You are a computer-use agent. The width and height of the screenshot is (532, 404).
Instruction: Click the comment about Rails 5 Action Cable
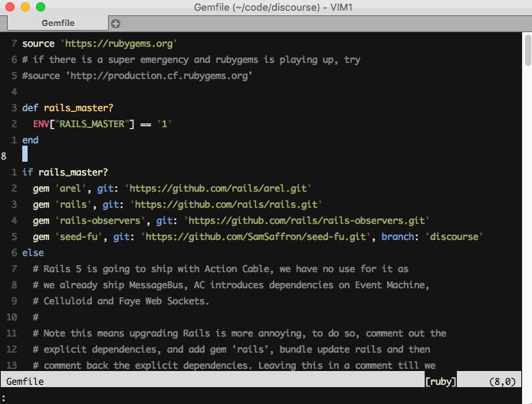tap(221, 269)
